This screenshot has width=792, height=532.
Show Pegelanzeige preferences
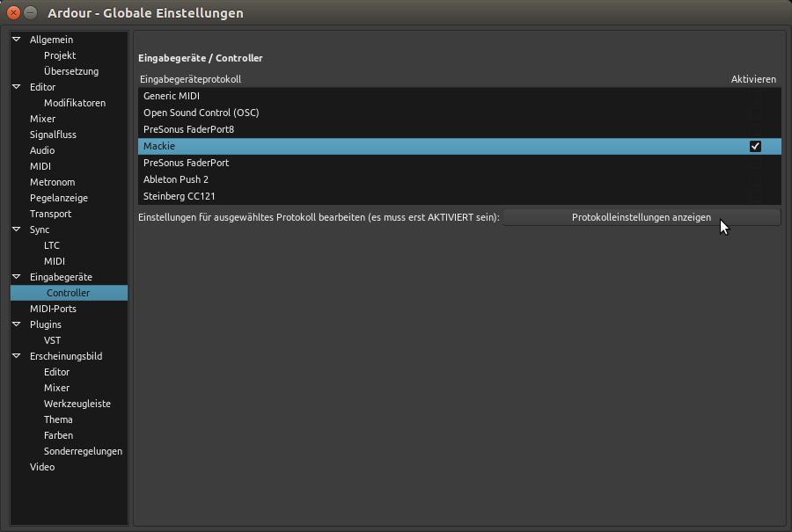click(59, 198)
